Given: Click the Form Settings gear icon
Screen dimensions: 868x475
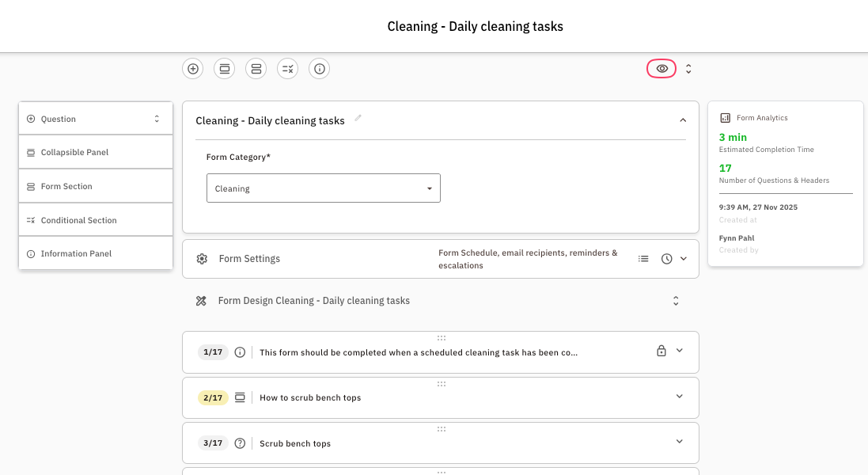Looking at the screenshot, I should [x=202, y=259].
